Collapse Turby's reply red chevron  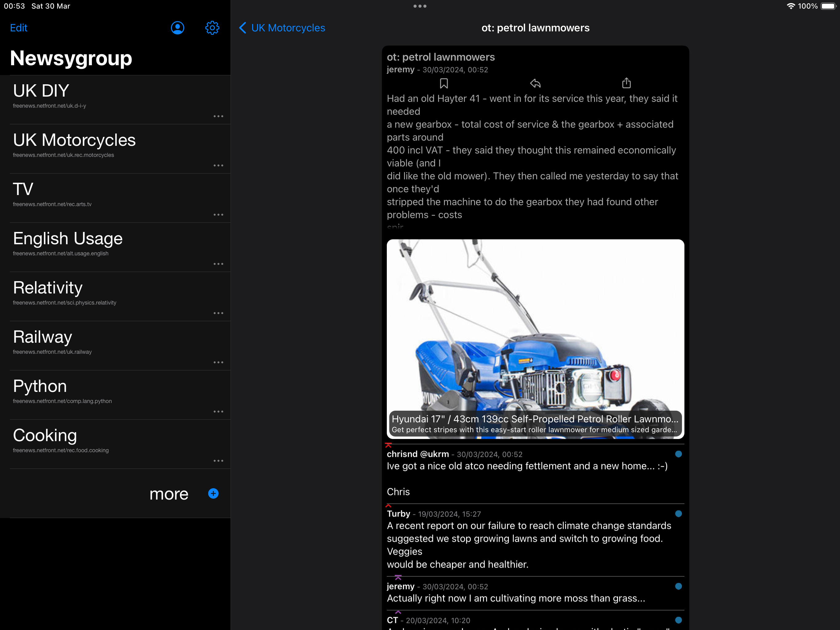388,506
